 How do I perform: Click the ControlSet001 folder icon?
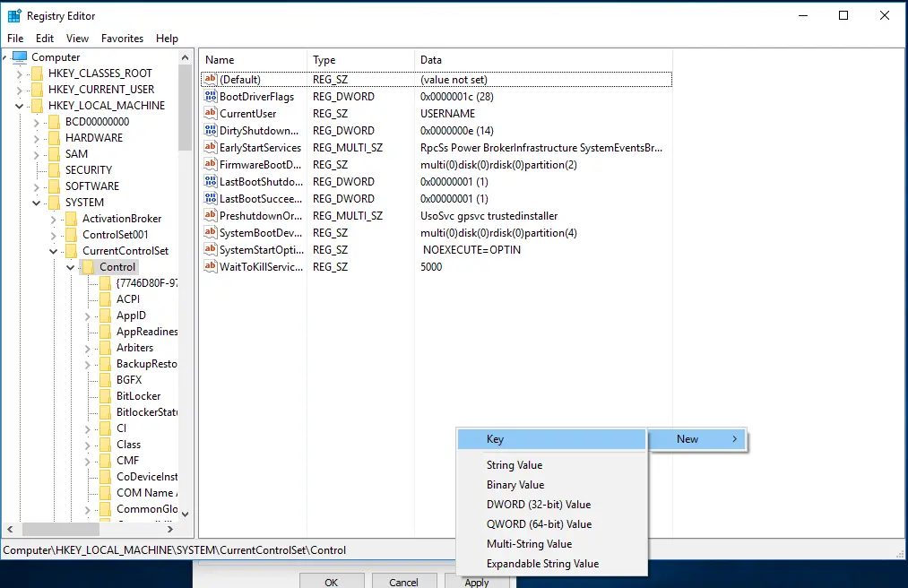pyautogui.click(x=71, y=235)
